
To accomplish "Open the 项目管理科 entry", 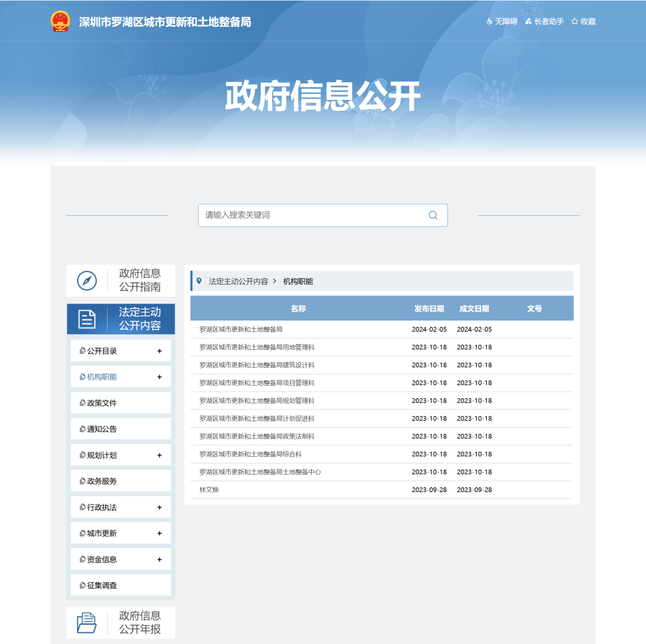I will tap(257, 383).
